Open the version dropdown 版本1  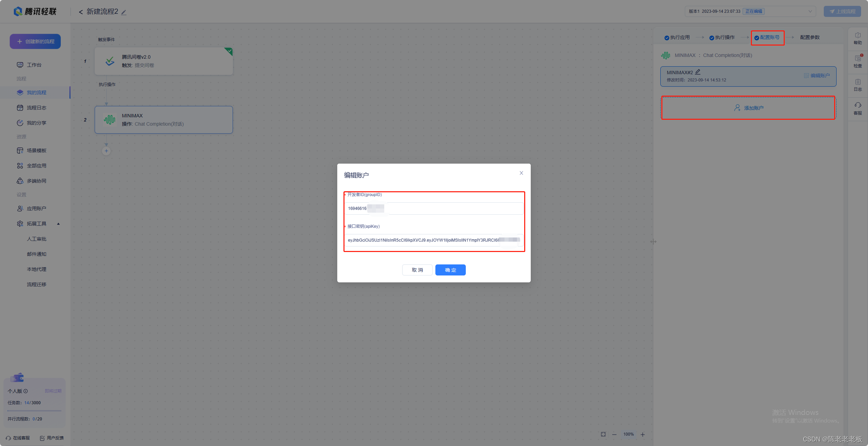point(750,11)
